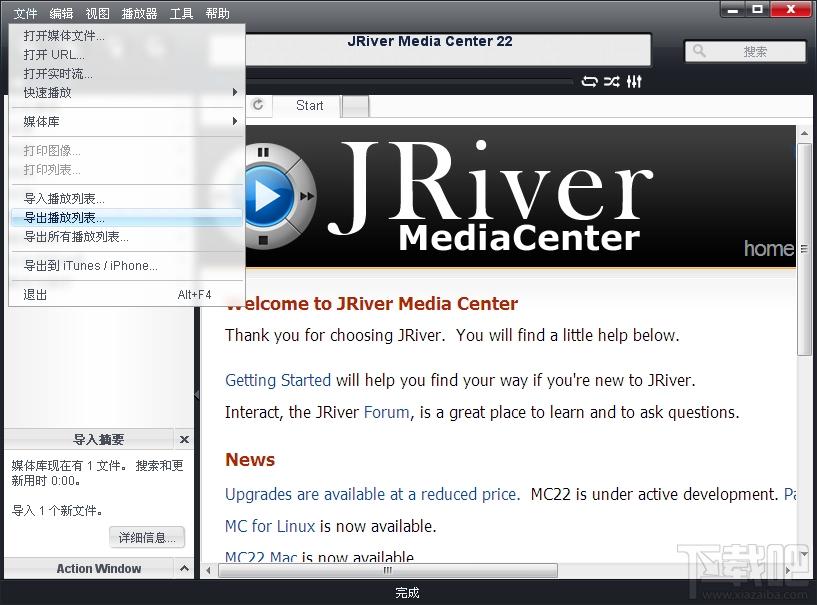Close the 导入摘要 panel
The height and width of the screenshot is (605, 817).
[184, 439]
